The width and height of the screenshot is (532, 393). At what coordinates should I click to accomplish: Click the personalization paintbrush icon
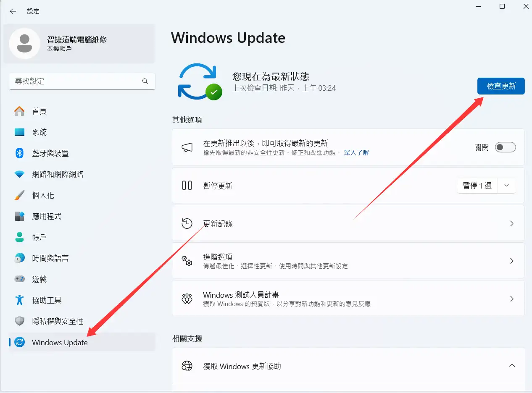pos(19,195)
